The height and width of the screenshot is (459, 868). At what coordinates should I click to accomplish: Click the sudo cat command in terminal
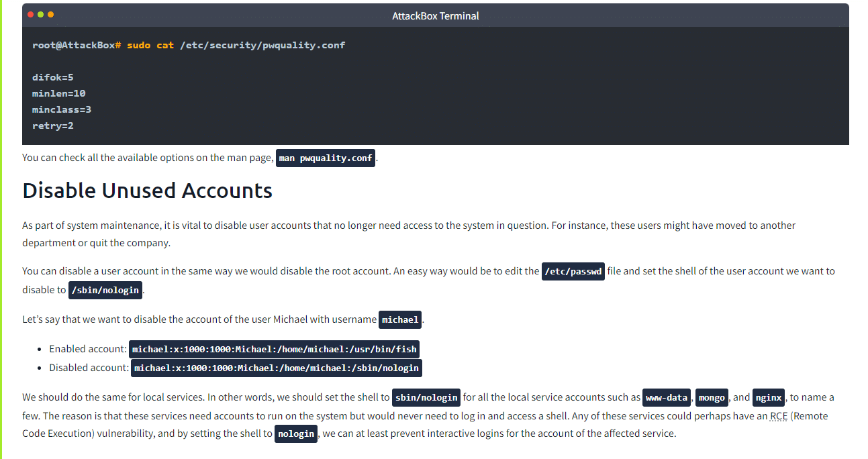pos(235,45)
